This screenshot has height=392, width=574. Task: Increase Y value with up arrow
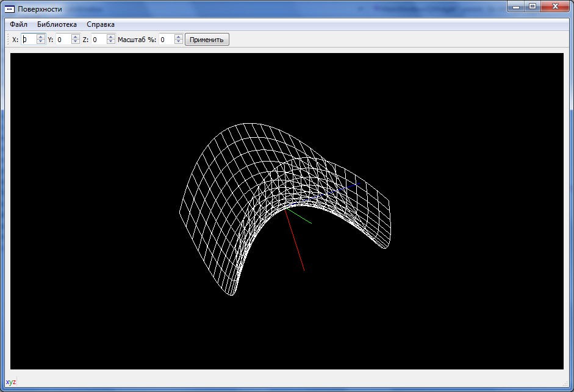(x=76, y=37)
